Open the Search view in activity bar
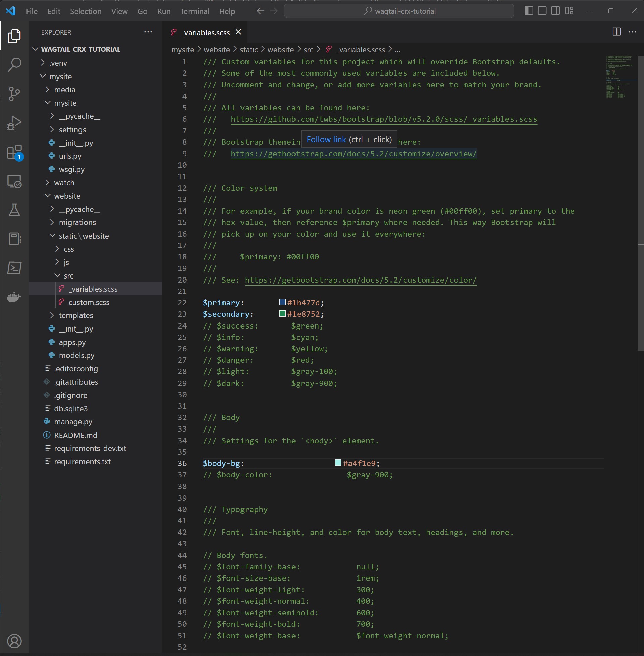The width and height of the screenshot is (644, 656). [14, 64]
